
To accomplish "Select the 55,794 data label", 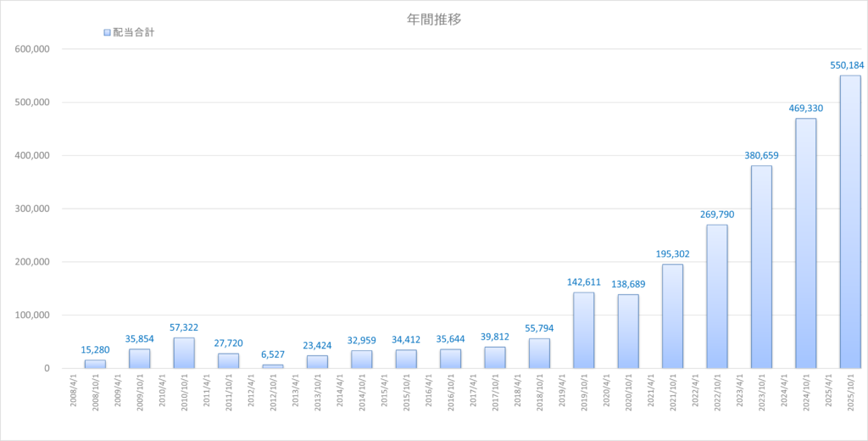I will 539,328.
